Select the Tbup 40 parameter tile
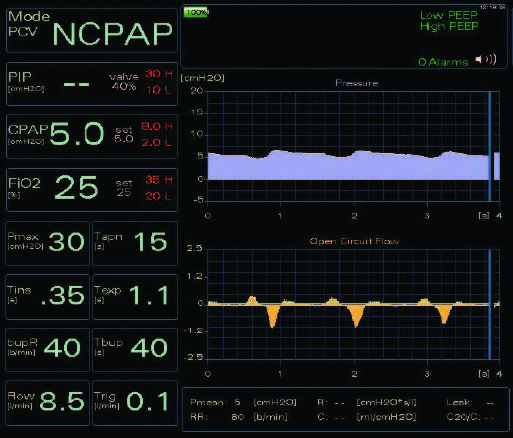Screen dimensions: 513x438 (135, 349)
